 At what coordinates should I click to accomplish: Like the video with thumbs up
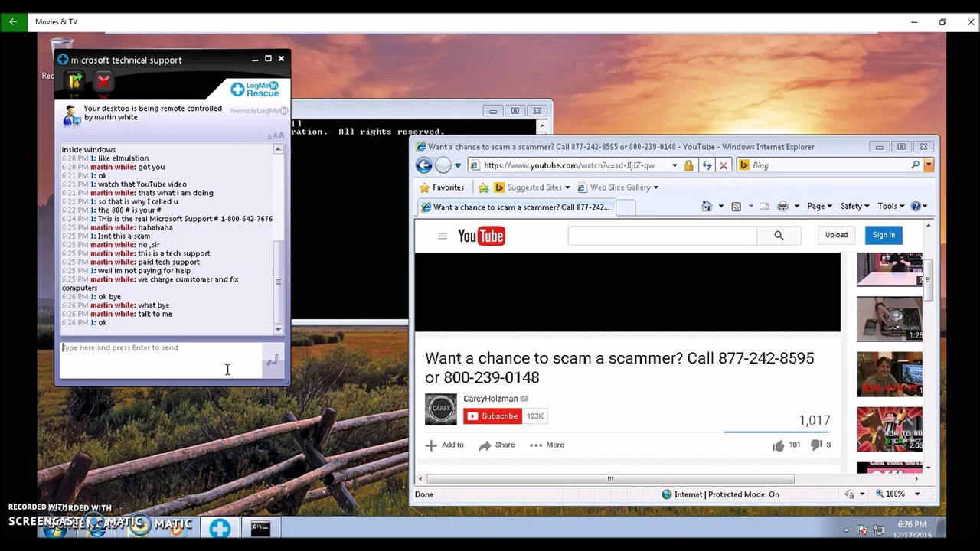[779, 445]
